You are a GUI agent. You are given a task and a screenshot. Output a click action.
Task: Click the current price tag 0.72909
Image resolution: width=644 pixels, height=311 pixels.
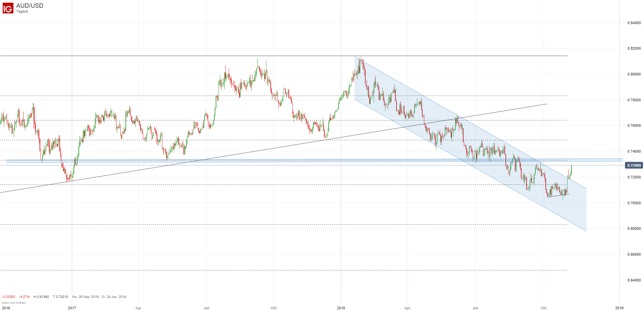point(634,165)
